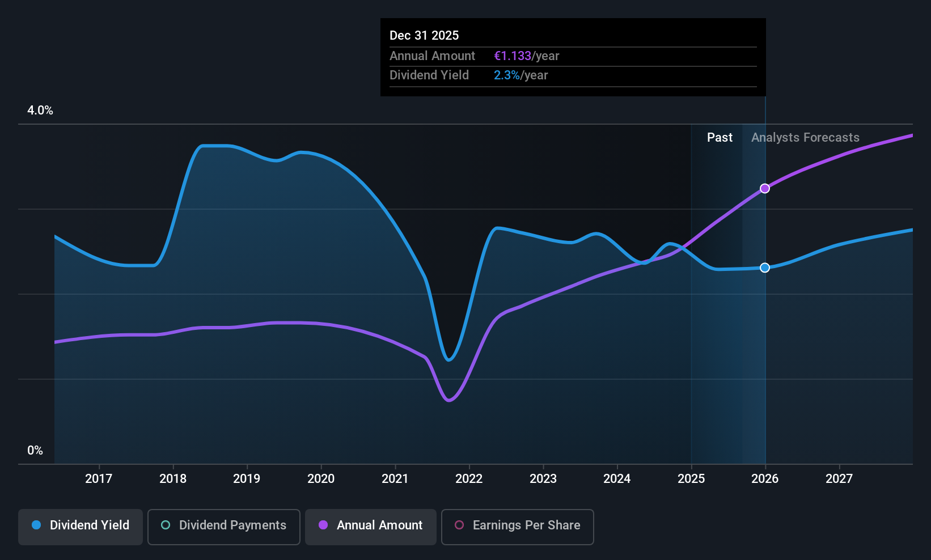Click the 2022 x-axis label
Screen dimensions: 931x560
(x=469, y=479)
